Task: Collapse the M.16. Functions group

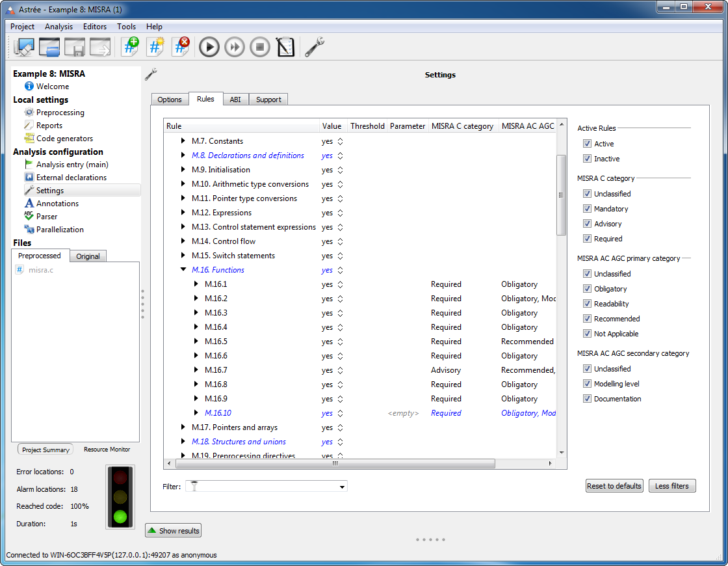Action: tap(183, 269)
